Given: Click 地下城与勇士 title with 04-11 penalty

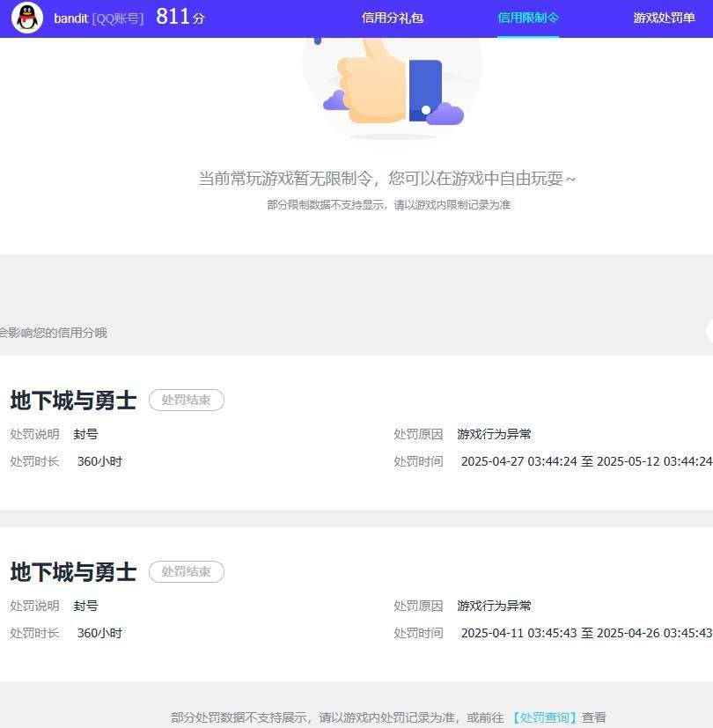Looking at the screenshot, I should tap(73, 572).
